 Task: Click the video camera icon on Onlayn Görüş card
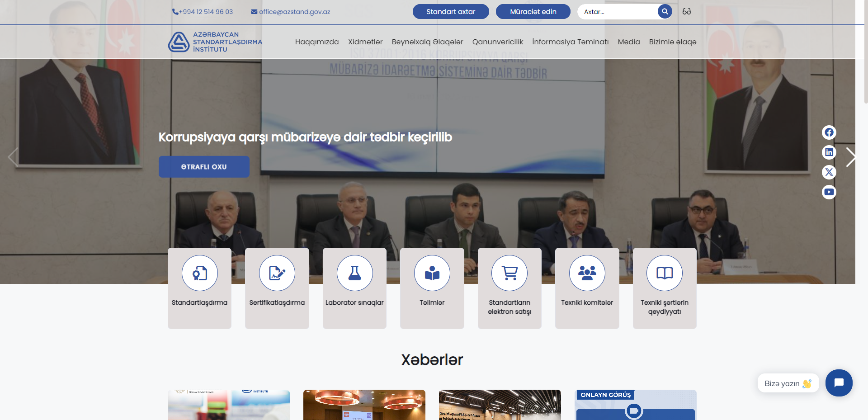tap(634, 411)
